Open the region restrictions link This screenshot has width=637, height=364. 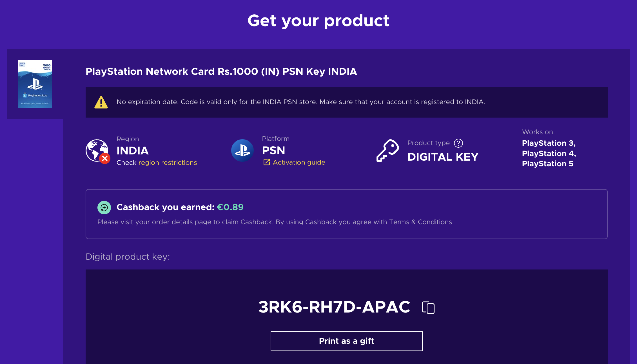[x=168, y=163]
